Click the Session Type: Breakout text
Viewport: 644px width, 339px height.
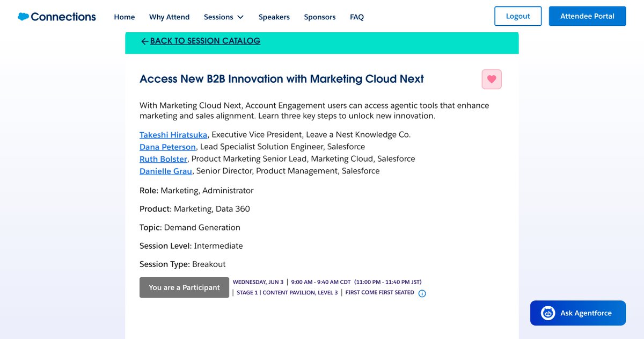point(182,264)
